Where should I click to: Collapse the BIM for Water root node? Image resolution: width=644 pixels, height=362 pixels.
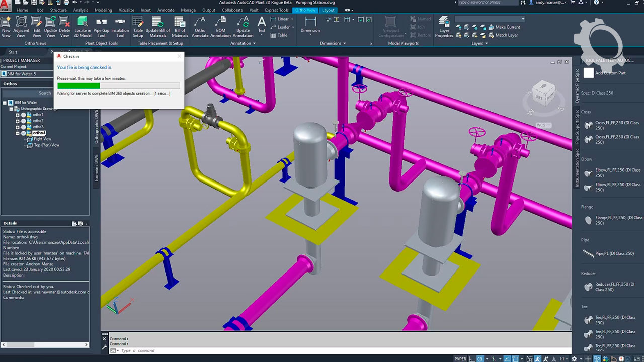5,103
